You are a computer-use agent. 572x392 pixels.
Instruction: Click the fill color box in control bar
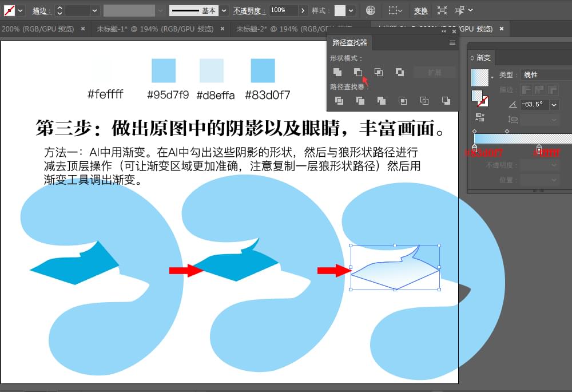point(10,10)
